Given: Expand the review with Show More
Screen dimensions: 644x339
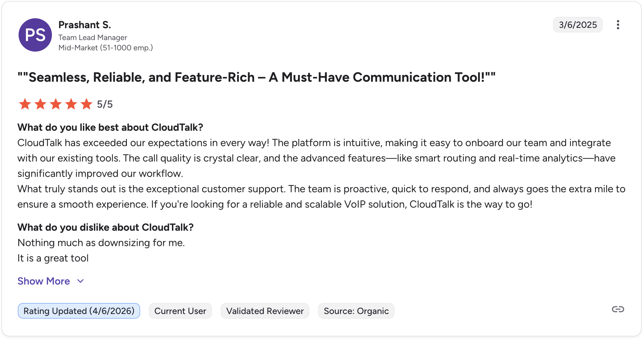Looking at the screenshot, I should pos(44,281).
